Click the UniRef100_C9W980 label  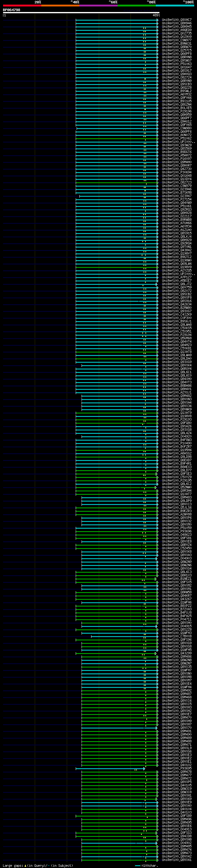pos(177,128)
